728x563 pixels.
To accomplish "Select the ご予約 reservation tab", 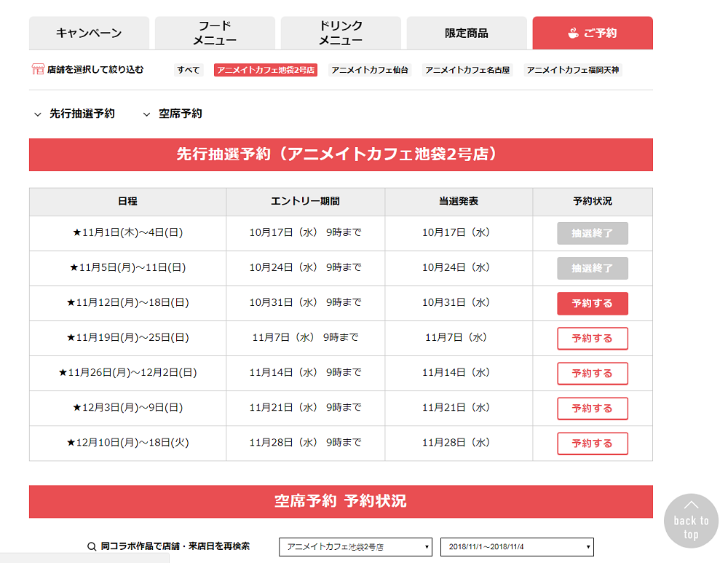I will click(x=593, y=33).
